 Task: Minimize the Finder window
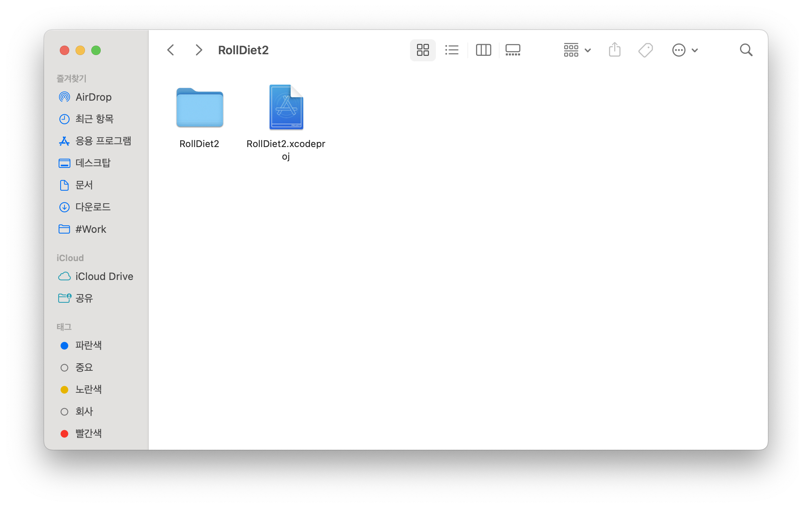tap(80, 50)
